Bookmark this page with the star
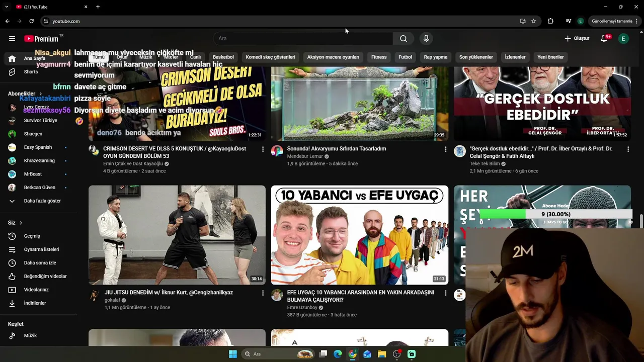 coord(534,21)
